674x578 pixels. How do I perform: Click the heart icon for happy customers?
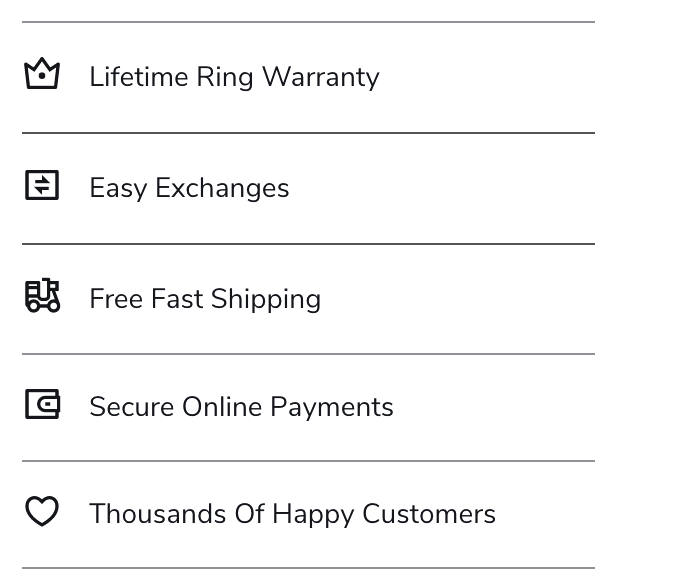[42, 511]
